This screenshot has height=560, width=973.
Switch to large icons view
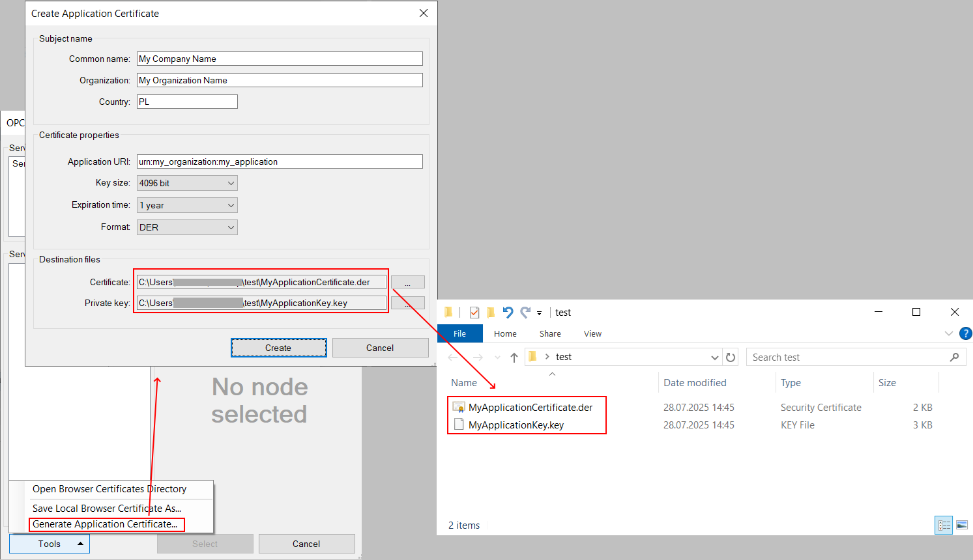(x=962, y=525)
